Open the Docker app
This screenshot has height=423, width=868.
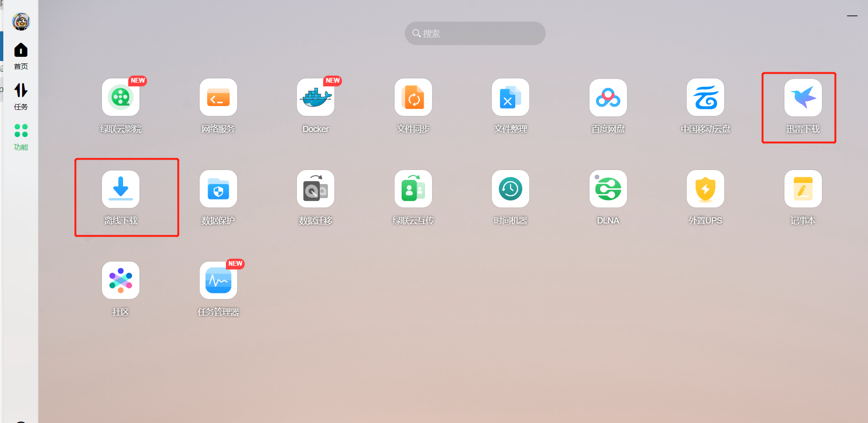coord(316,97)
